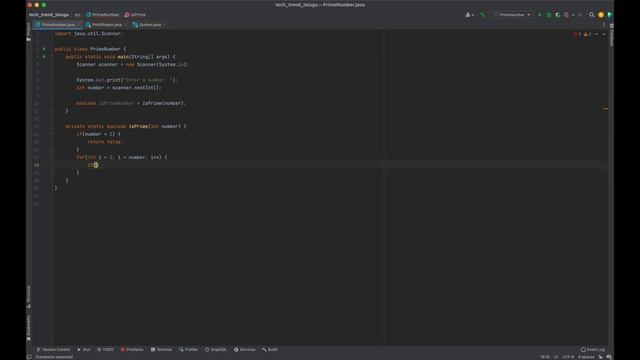The width and height of the screenshot is (640, 360).
Task: Click the warning stripe marker on right scrollbar
Action: (605, 109)
